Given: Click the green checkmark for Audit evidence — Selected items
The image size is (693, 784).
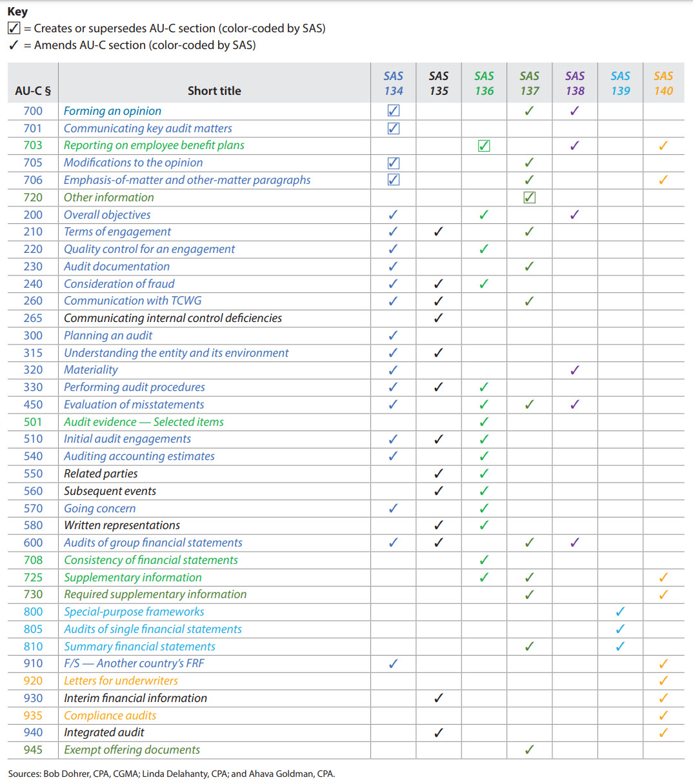Looking at the screenshot, I should pos(484,422).
